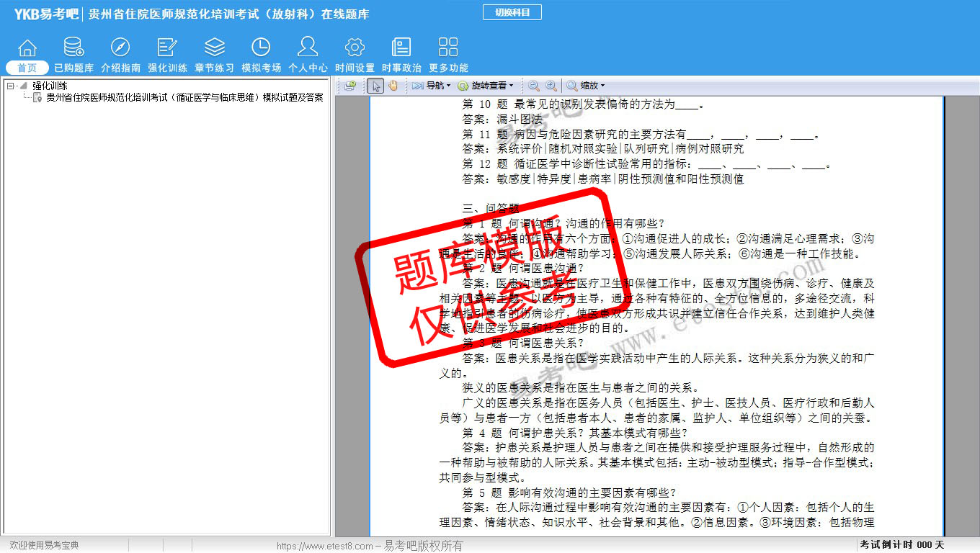Image resolution: width=980 pixels, height=553 pixels.
Task: Click the zoom out magnifier
Action: [534, 86]
